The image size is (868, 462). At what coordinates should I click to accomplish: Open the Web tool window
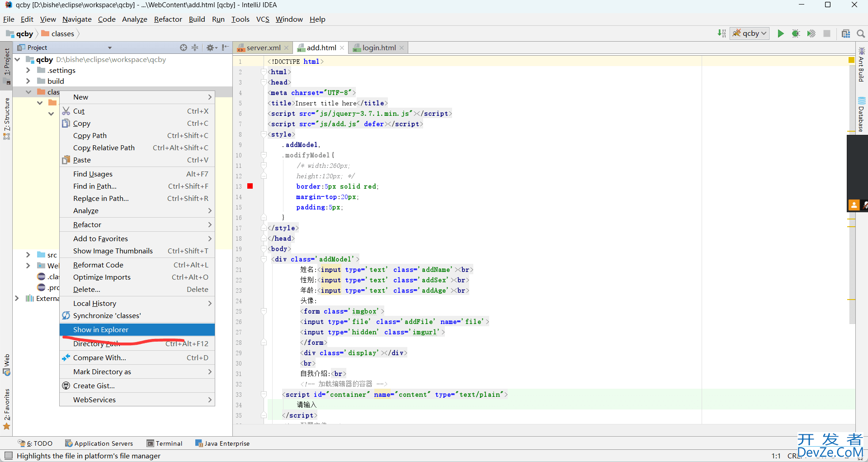pos(7,365)
